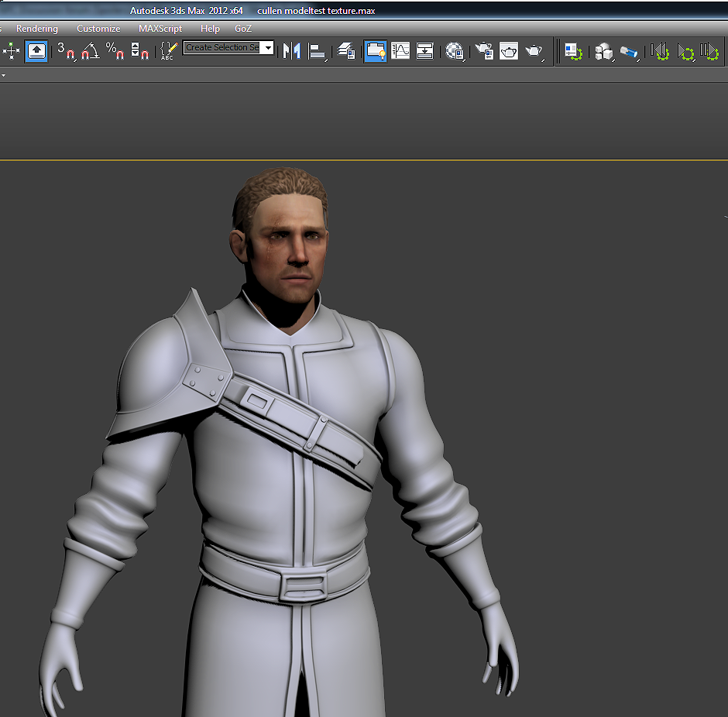This screenshot has height=717, width=728.
Task: Expand the named selection sets dropdown arrow
Action: (x=268, y=48)
